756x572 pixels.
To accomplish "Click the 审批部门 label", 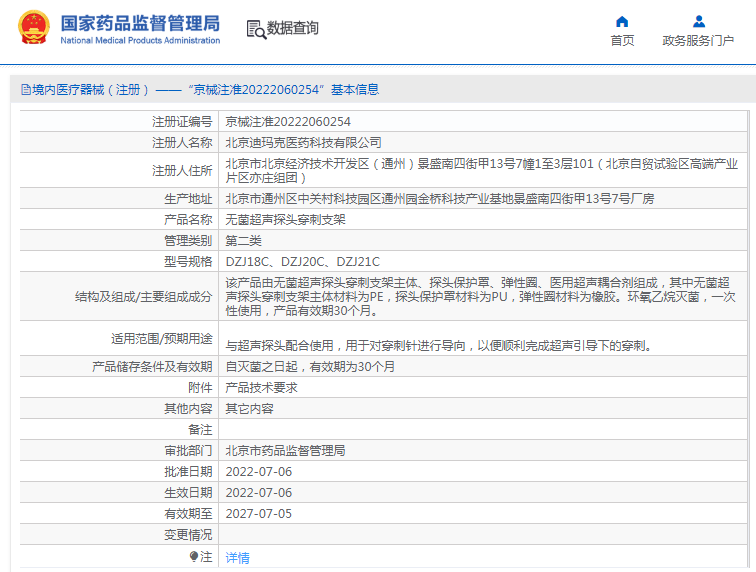I will 188,450.
